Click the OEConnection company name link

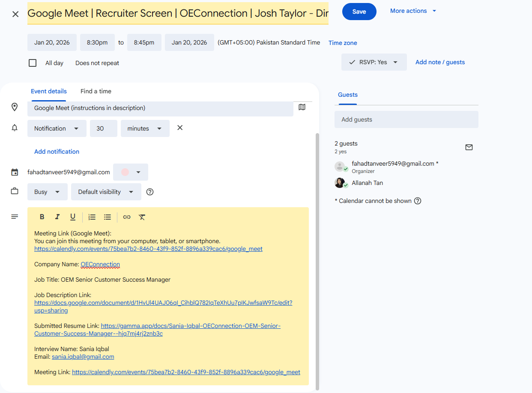[100, 264]
